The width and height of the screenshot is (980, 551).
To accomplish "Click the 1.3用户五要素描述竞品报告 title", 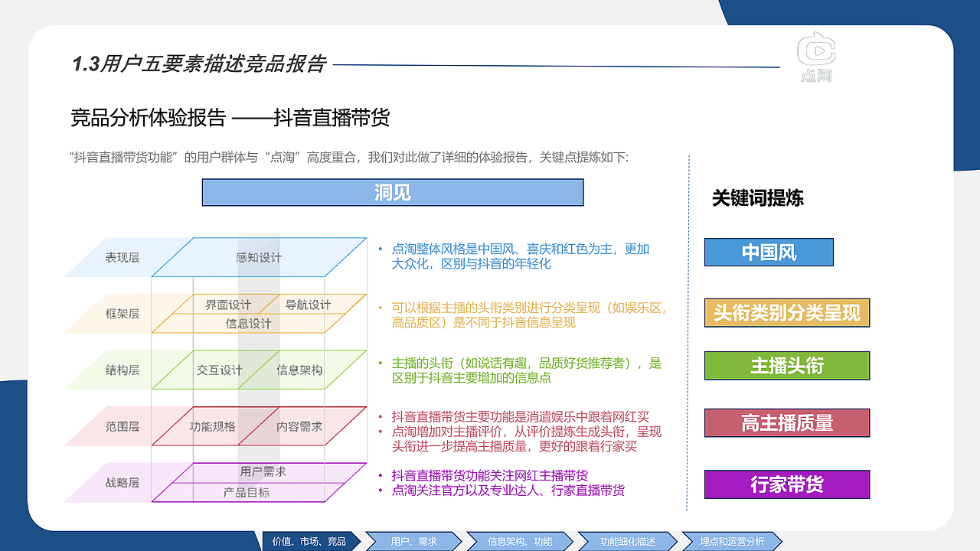I will tap(198, 64).
